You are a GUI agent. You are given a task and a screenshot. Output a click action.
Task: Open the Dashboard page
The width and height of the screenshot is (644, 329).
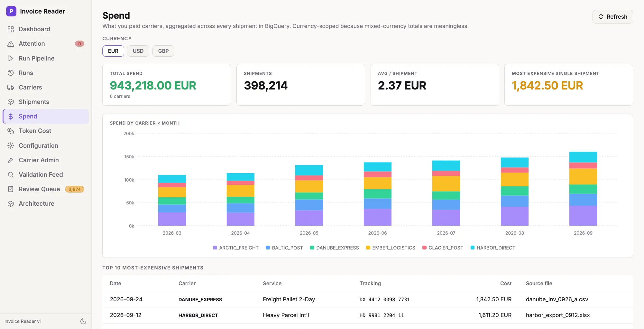coord(46,29)
